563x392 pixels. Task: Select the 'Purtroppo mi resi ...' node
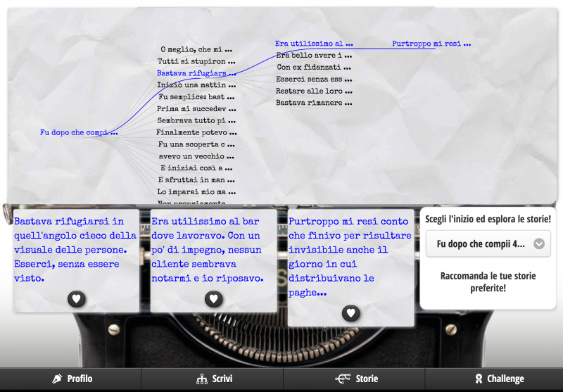431,44
